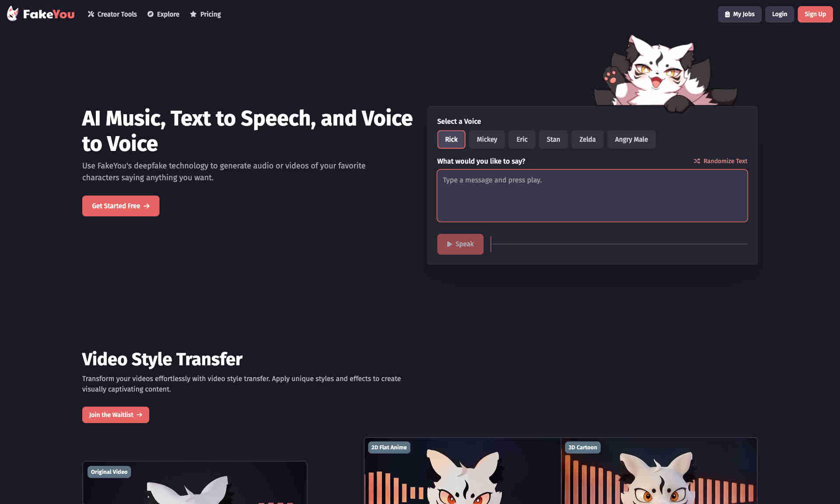Screen dimensions: 840x504
Task: Click the Creator Tools icon
Action: [90, 14]
